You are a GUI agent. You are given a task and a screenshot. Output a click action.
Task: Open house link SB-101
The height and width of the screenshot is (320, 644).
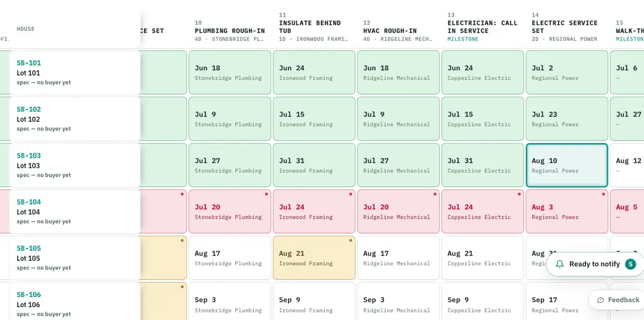[29, 63]
